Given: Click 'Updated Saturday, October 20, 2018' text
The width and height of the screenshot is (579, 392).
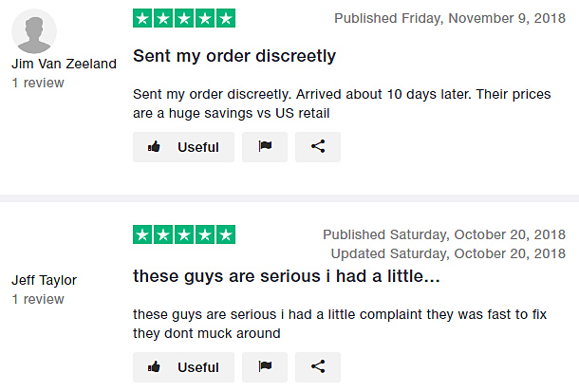Looking at the screenshot, I should [x=448, y=254].
